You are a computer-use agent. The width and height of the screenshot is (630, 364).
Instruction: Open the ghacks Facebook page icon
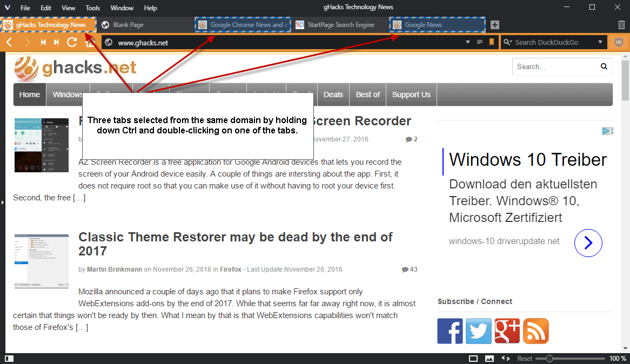point(450,331)
